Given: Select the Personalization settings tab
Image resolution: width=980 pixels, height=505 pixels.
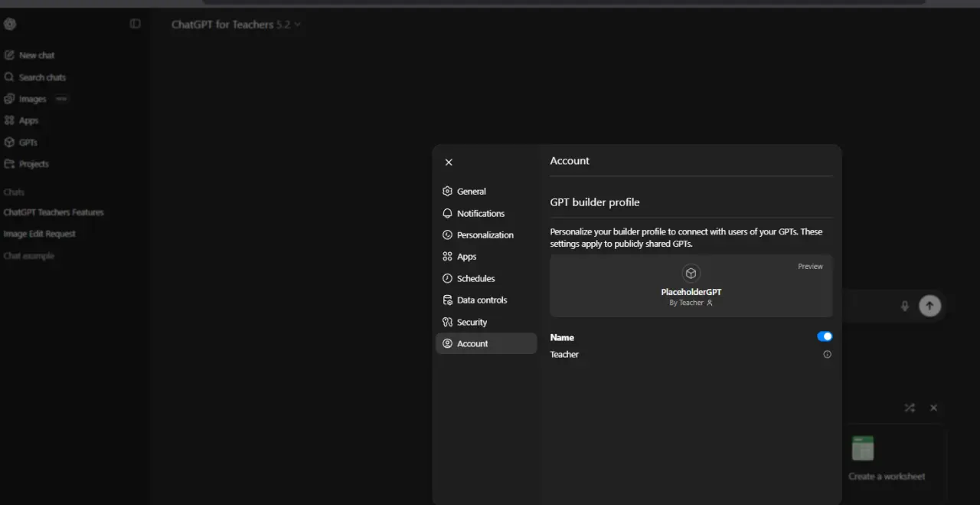Looking at the screenshot, I should (x=486, y=235).
